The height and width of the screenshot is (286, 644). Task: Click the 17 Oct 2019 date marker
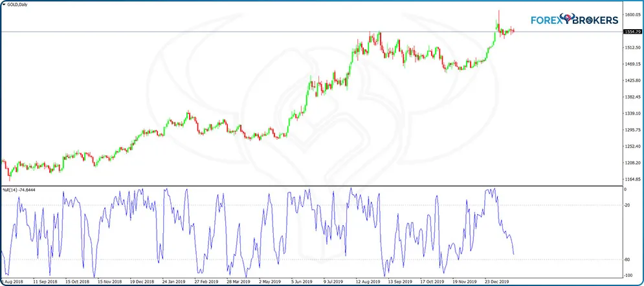point(433,282)
